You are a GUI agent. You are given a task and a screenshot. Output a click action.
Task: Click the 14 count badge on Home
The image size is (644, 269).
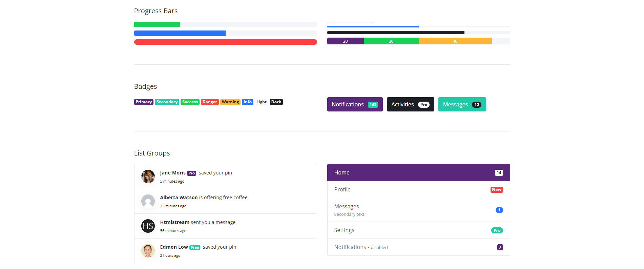click(499, 173)
